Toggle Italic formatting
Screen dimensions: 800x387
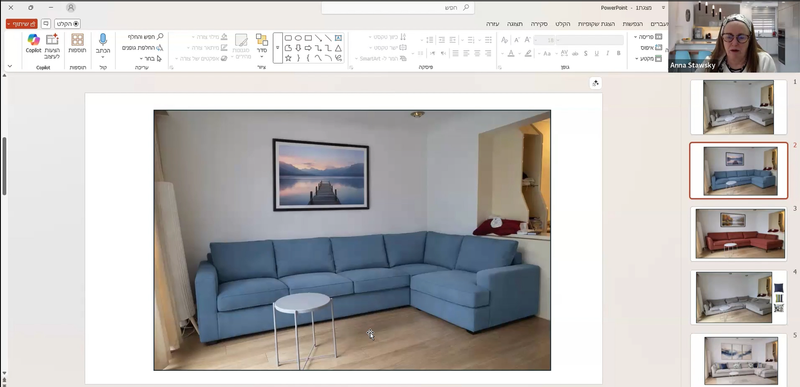tap(607, 53)
